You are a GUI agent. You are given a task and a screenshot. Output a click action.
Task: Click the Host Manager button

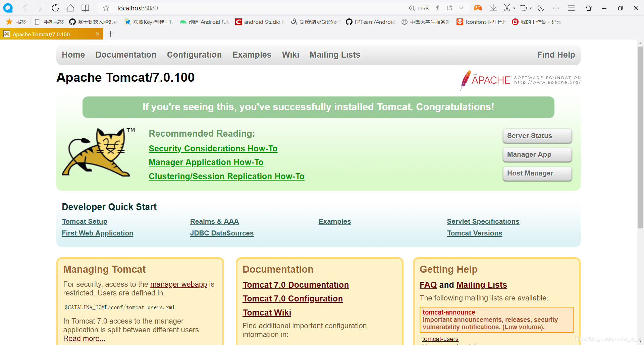(537, 173)
